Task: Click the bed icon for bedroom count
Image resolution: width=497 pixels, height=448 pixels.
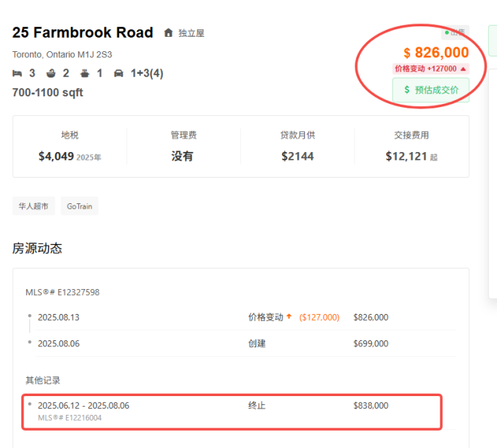Action: pos(17,73)
